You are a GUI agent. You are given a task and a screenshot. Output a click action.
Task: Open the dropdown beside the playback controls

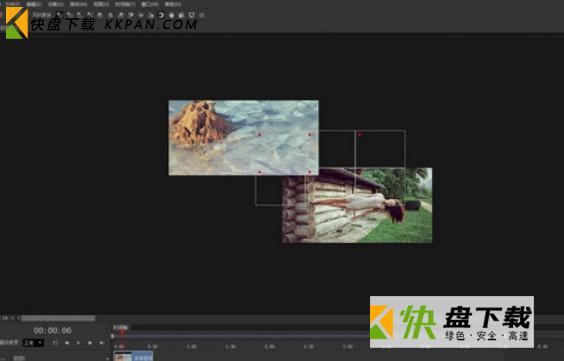pyautogui.click(x=33, y=343)
